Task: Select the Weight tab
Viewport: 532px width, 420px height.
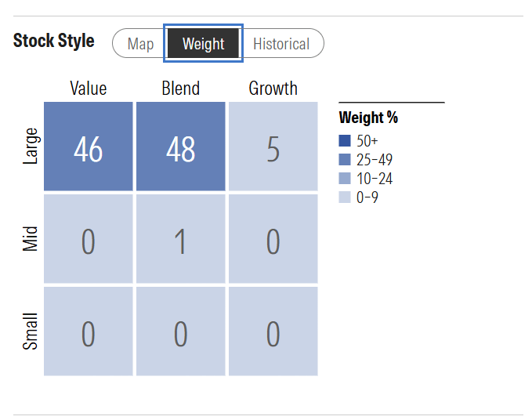Action: tap(204, 44)
